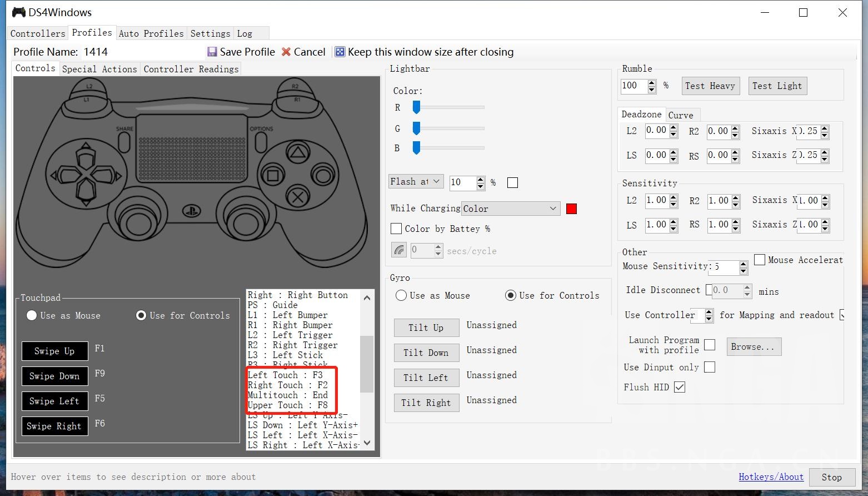
Task: Click the Save Profile floppy disk icon
Action: pyautogui.click(x=212, y=52)
